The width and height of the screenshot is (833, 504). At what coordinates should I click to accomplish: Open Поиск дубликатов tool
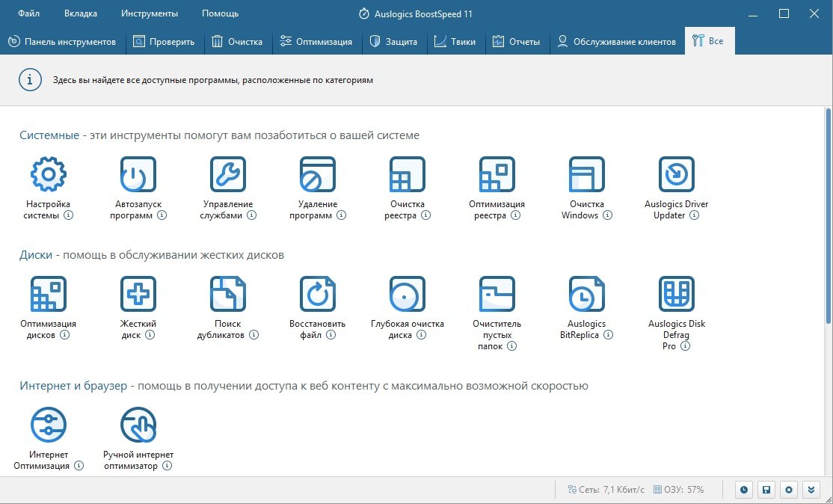(x=227, y=294)
